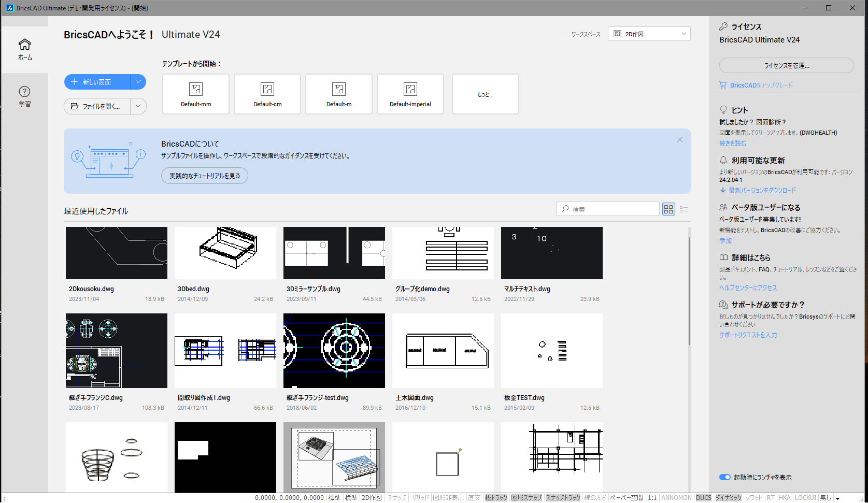This screenshot has width=868, height=503.
Task: Open the 2D作図 workspace dropdown
Action: click(649, 34)
